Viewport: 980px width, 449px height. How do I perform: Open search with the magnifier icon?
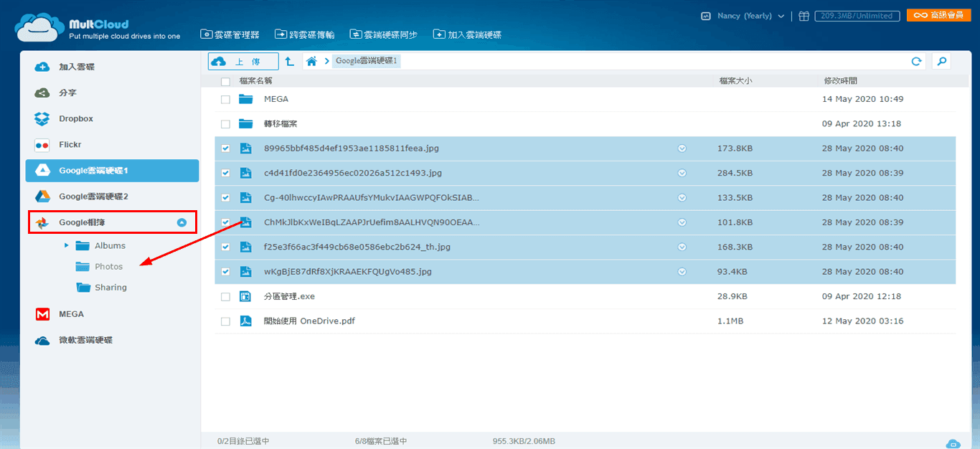[x=941, y=62]
